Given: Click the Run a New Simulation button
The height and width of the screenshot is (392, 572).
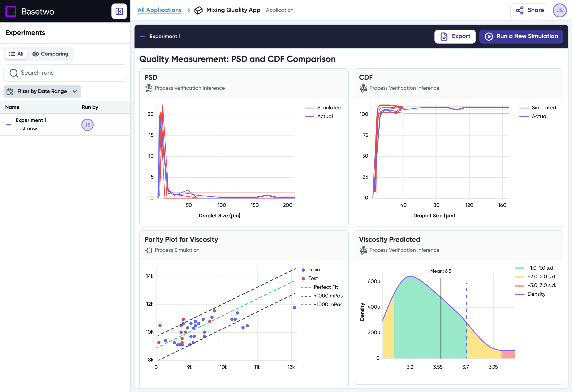Looking at the screenshot, I should click(521, 36).
